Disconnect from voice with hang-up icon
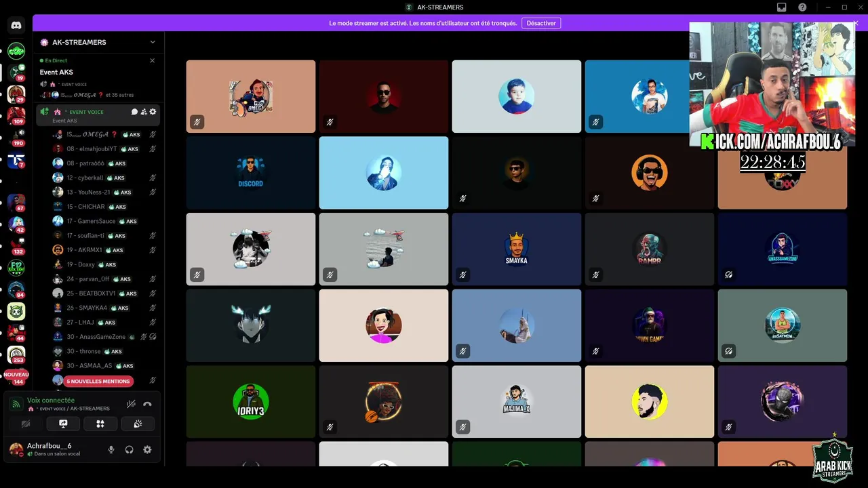 [x=147, y=404]
